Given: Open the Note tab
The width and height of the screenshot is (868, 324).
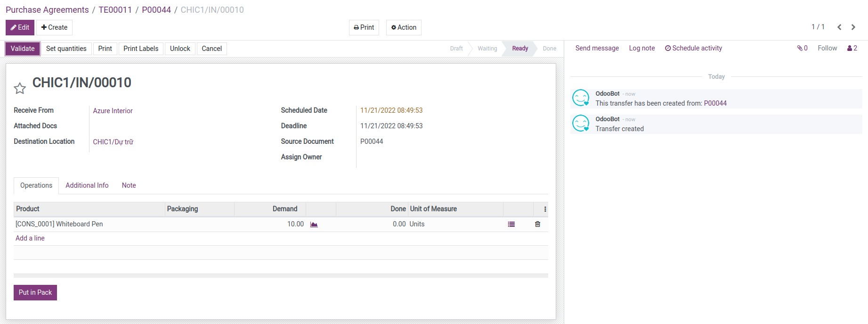Looking at the screenshot, I should pyautogui.click(x=129, y=185).
